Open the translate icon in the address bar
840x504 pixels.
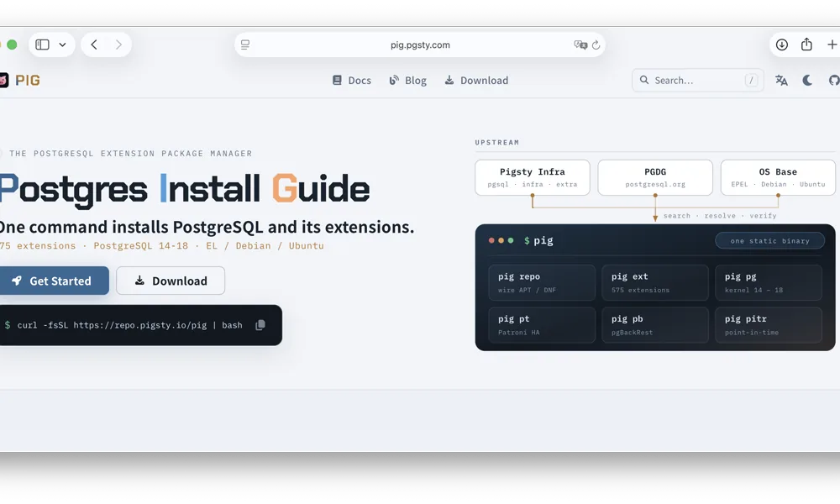click(580, 45)
